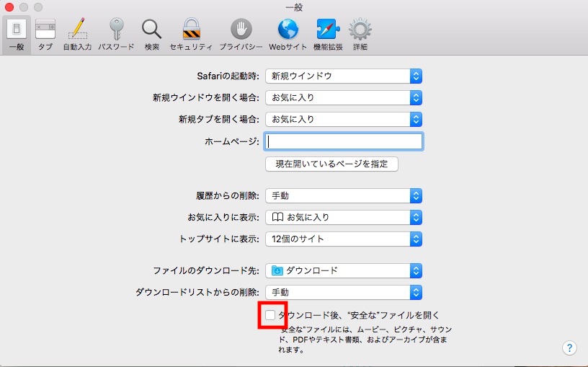Open the 履歴からの削除 dropdown
This screenshot has height=367, width=588.
[344, 196]
